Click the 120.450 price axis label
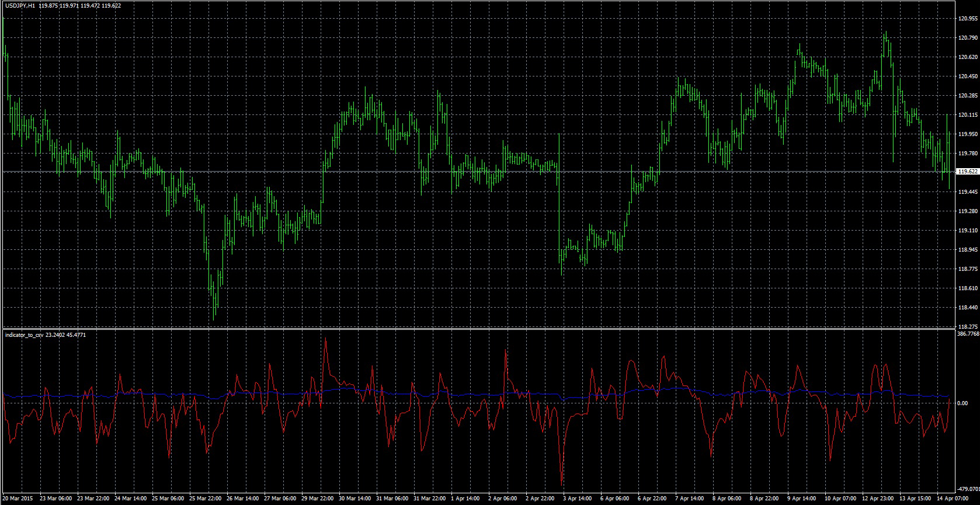Screen dimensions: 980x505 [x=967, y=76]
